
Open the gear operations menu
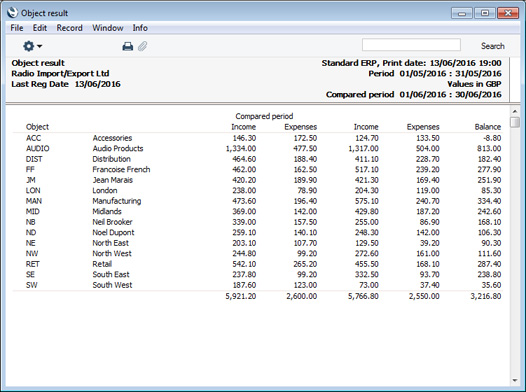[32, 46]
